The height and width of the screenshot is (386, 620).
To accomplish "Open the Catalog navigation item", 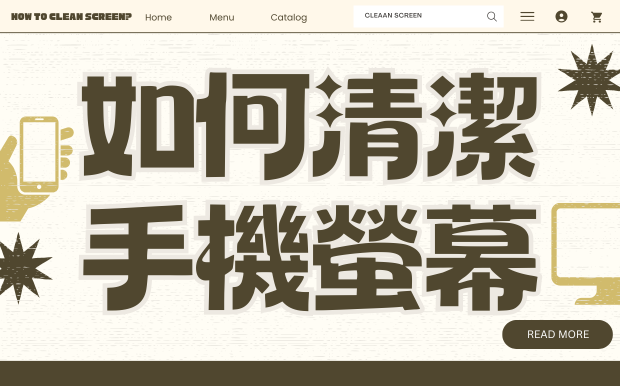I will tap(289, 17).
